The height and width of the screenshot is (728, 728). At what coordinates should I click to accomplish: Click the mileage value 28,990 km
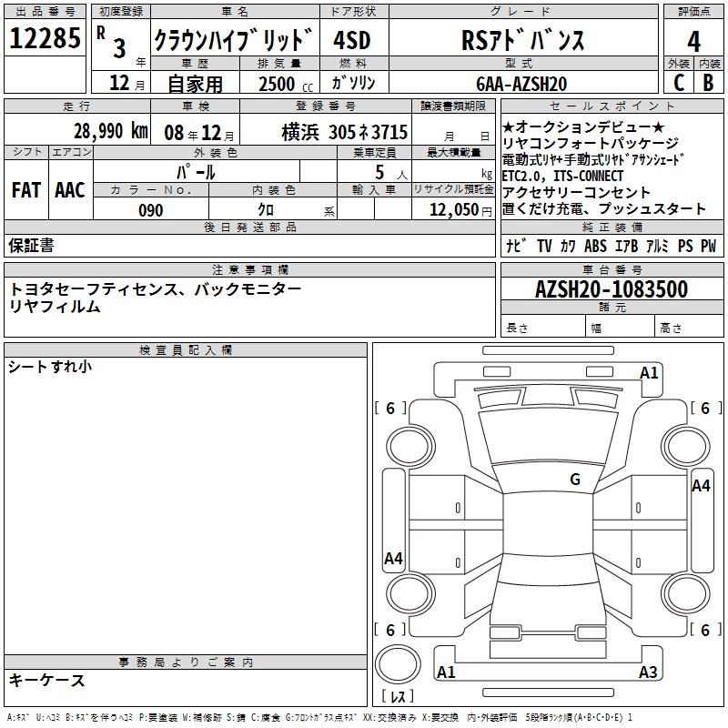[110, 131]
